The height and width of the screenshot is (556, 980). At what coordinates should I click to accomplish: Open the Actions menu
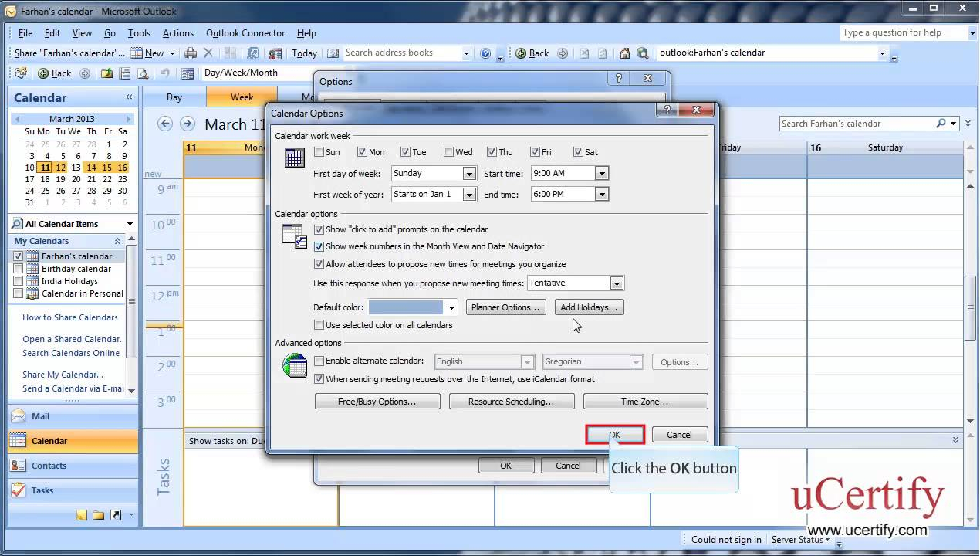pyautogui.click(x=178, y=33)
